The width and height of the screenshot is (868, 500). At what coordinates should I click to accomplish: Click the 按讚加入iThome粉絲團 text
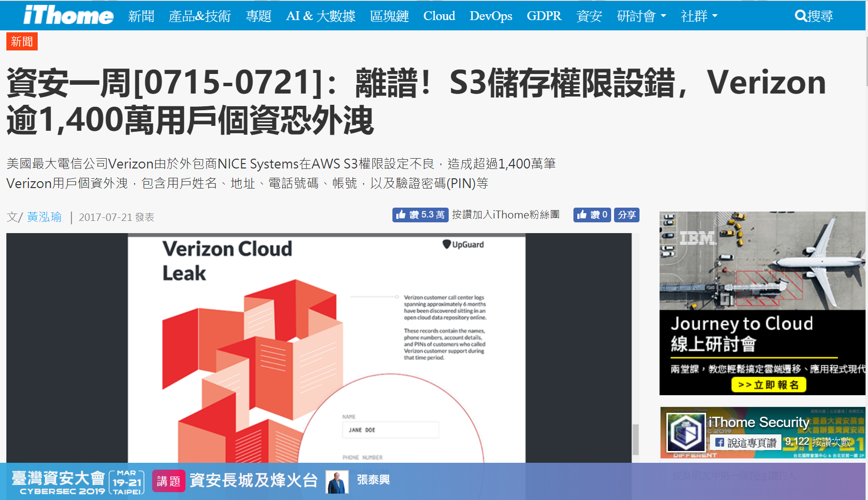[505, 214]
